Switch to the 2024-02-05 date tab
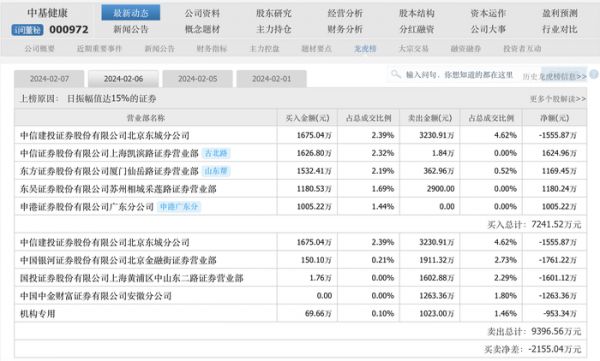This screenshot has height=361, width=600. [x=197, y=79]
